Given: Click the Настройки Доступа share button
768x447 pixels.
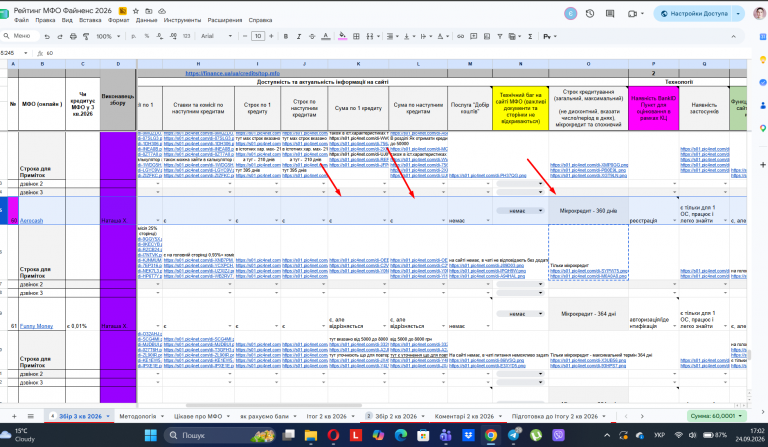Looking at the screenshot, I should (694, 14).
